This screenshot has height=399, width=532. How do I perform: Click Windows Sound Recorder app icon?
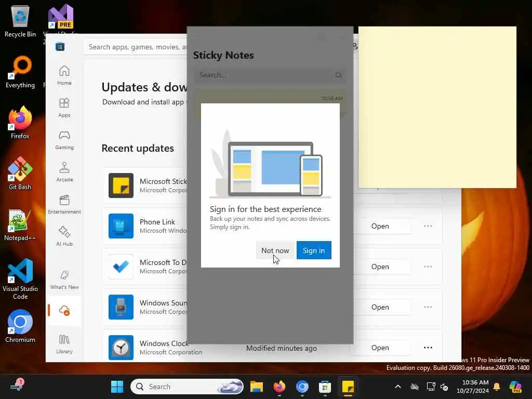pos(121,307)
